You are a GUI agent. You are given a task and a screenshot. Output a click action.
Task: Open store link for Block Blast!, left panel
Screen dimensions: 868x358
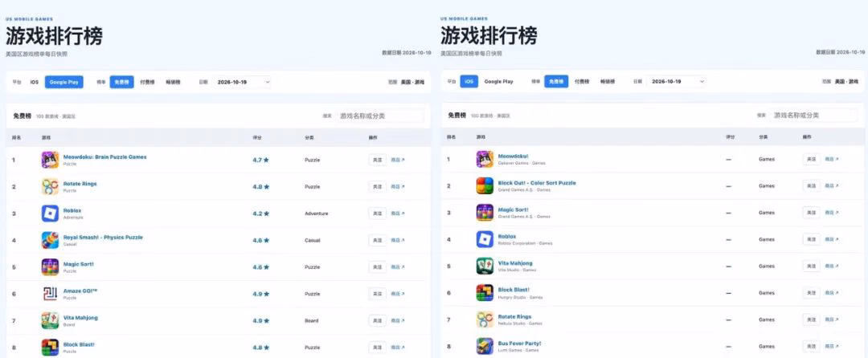398,348
